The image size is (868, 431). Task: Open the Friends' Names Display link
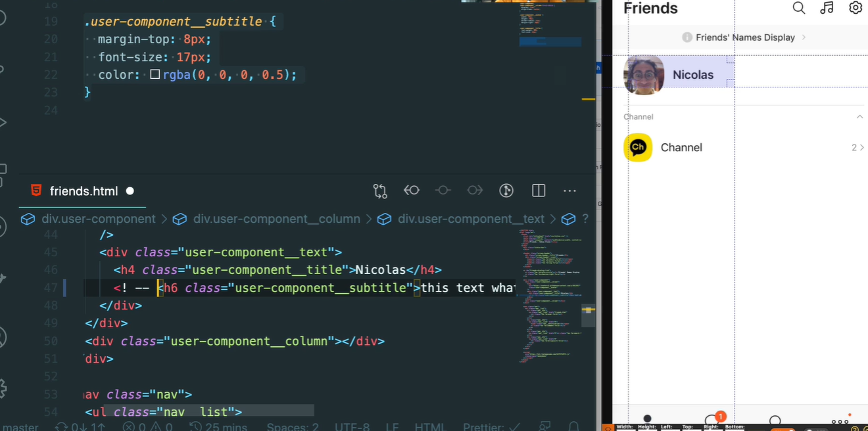[x=746, y=37]
